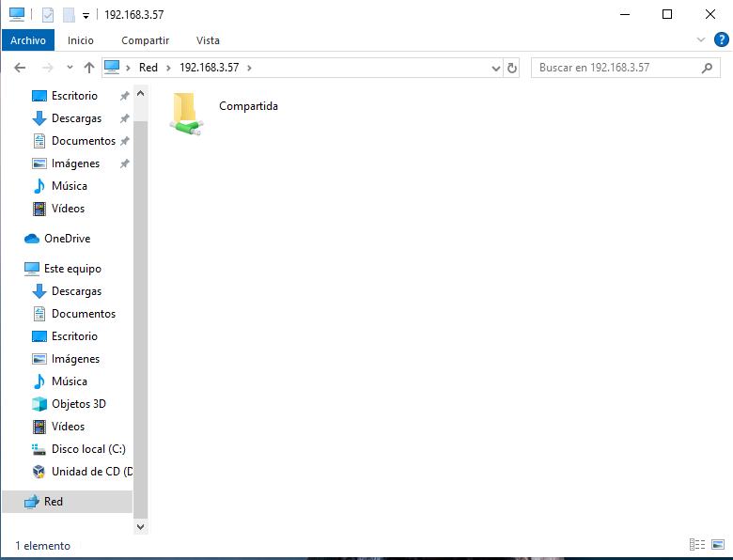Click the magnifier search icon

pos(707,68)
